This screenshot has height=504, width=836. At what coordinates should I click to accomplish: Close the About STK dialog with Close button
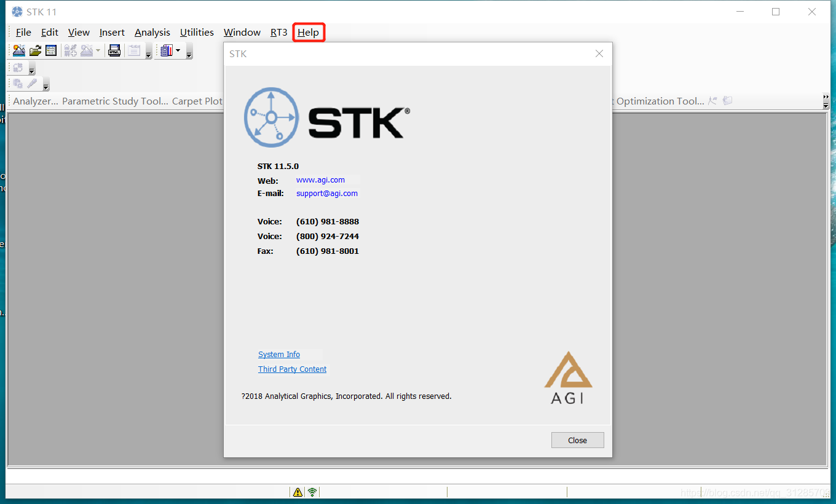click(x=577, y=439)
